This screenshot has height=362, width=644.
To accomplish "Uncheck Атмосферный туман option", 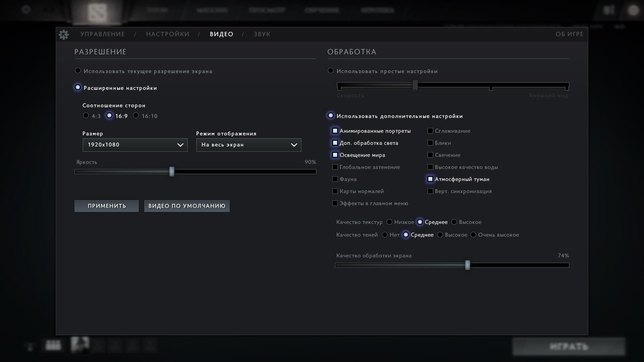I will 430,179.
